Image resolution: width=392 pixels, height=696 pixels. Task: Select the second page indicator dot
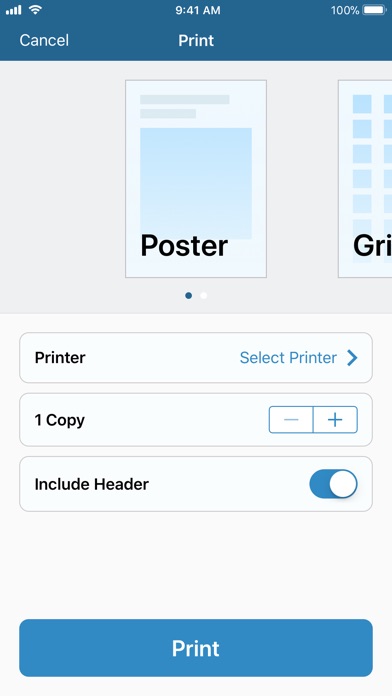pyautogui.click(x=203, y=295)
